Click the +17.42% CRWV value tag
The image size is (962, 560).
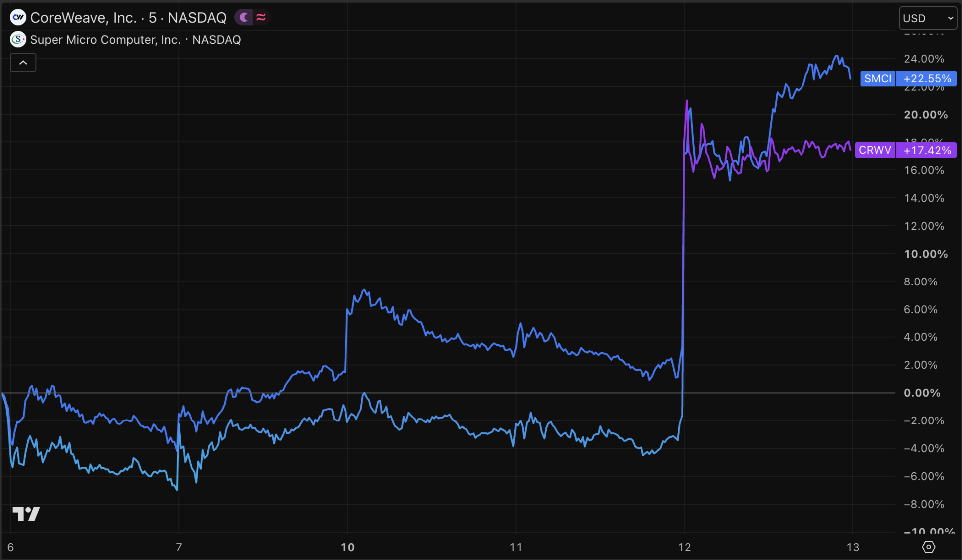(x=927, y=150)
